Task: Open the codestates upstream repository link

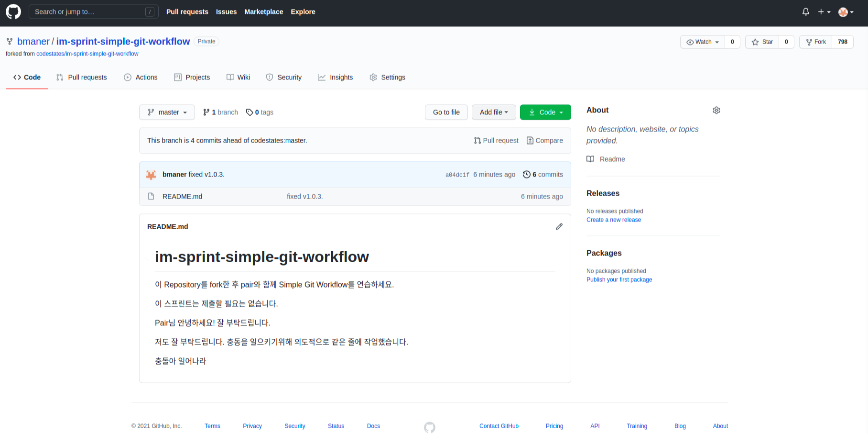Action: [87, 54]
